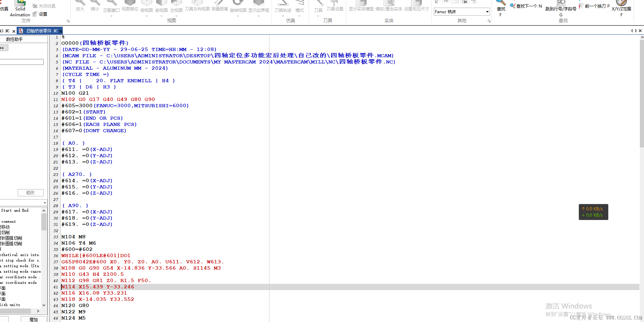Click the network speed overlay widget
Viewport: 644px width, 322px height.
click(x=593, y=212)
